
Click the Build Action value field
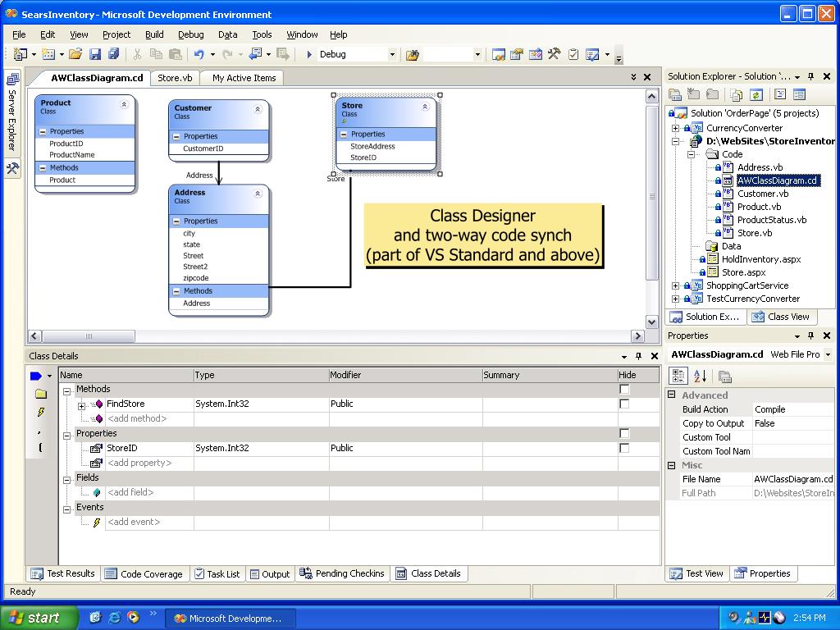[x=793, y=409]
